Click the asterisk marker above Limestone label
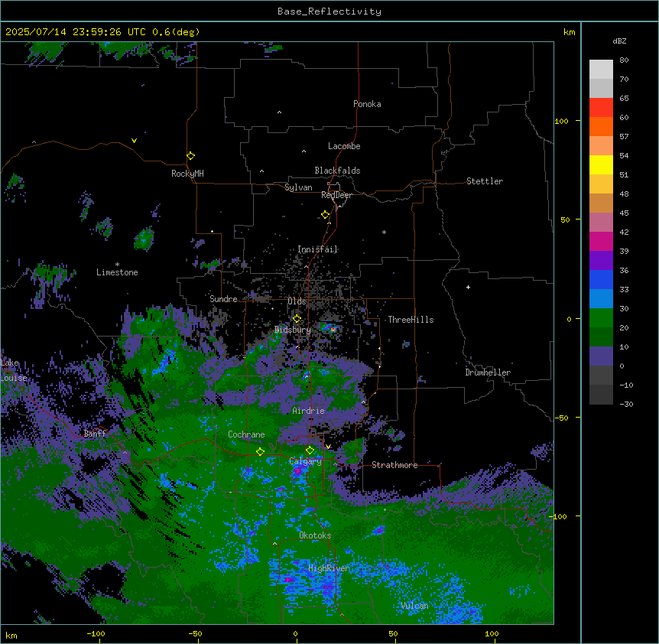Image resolution: width=659 pixels, height=644 pixels. click(x=117, y=265)
